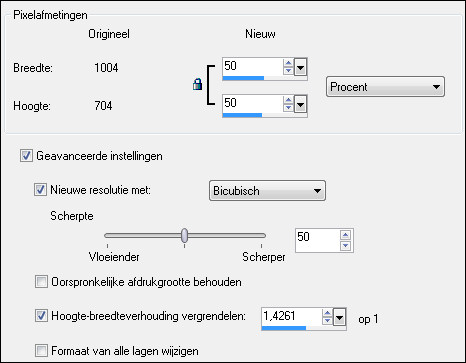Decrease height value with down arrow
The height and width of the screenshot is (363, 466).
pyautogui.click(x=288, y=107)
